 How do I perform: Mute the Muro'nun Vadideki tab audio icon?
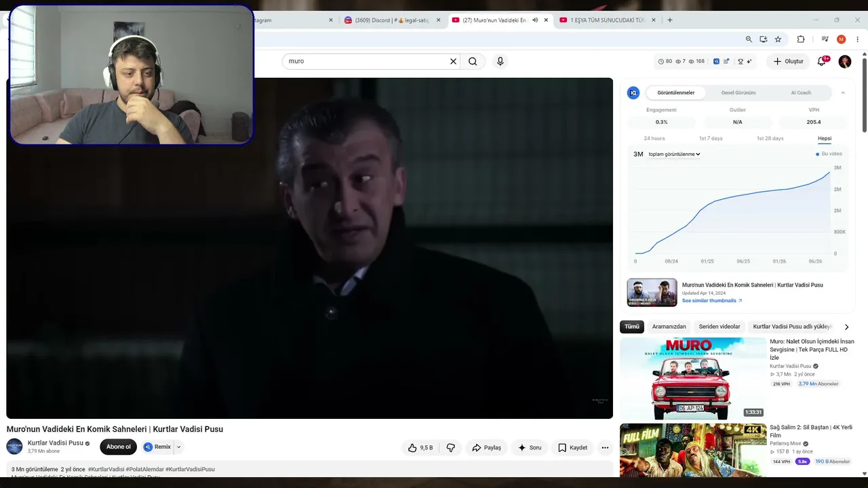click(x=535, y=20)
